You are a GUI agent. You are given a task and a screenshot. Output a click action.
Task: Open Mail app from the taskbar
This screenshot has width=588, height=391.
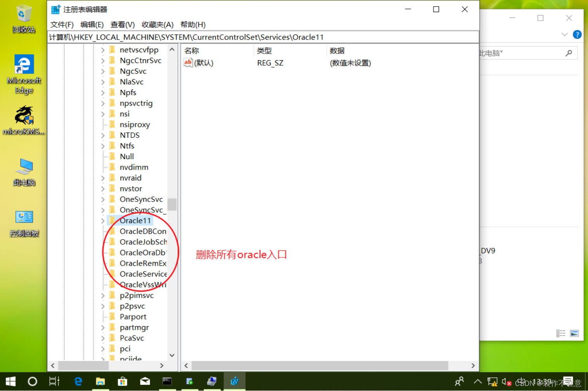pyautogui.click(x=145, y=382)
